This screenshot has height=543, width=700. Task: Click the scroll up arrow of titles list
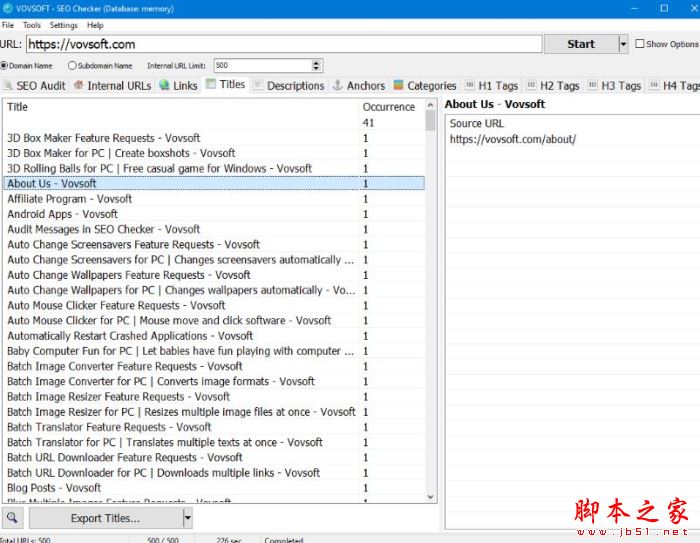click(x=430, y=105)
